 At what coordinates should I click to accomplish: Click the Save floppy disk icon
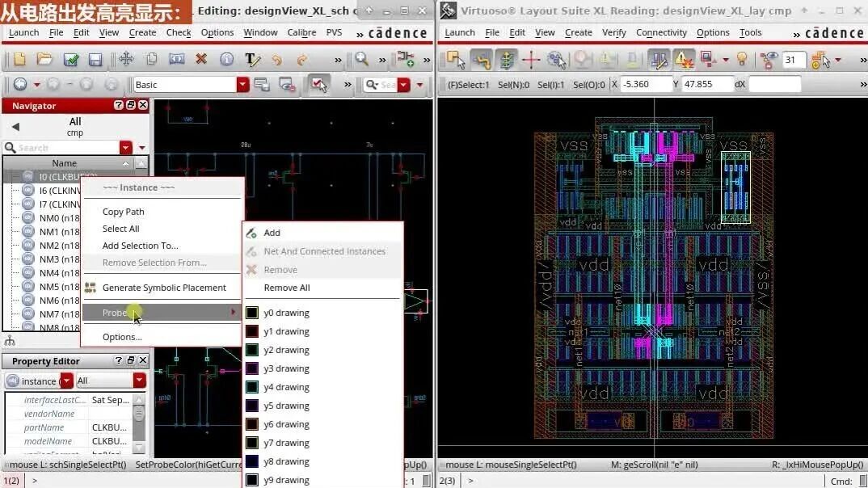(x=95, y=59)
